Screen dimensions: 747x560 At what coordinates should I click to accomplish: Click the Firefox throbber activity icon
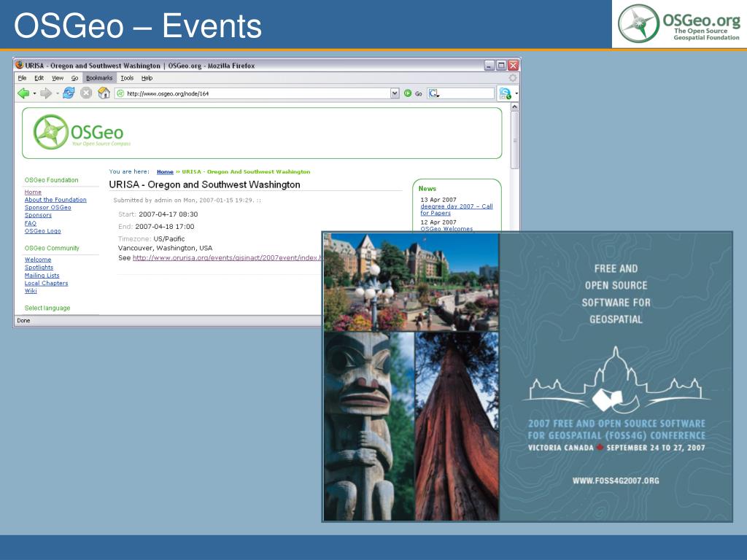click(513, 78)
